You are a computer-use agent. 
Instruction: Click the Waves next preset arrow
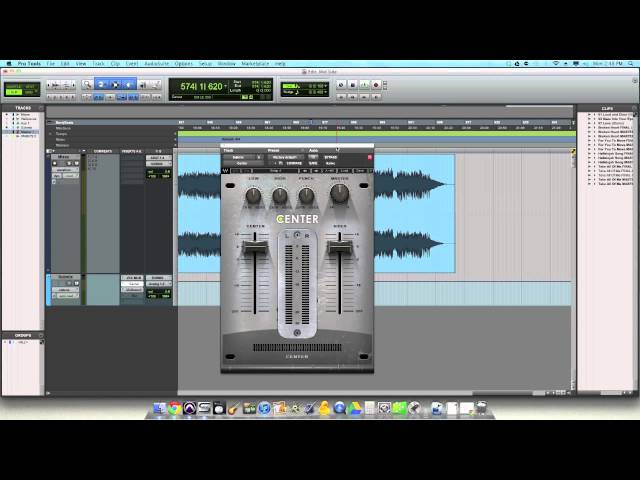[315, 171]
